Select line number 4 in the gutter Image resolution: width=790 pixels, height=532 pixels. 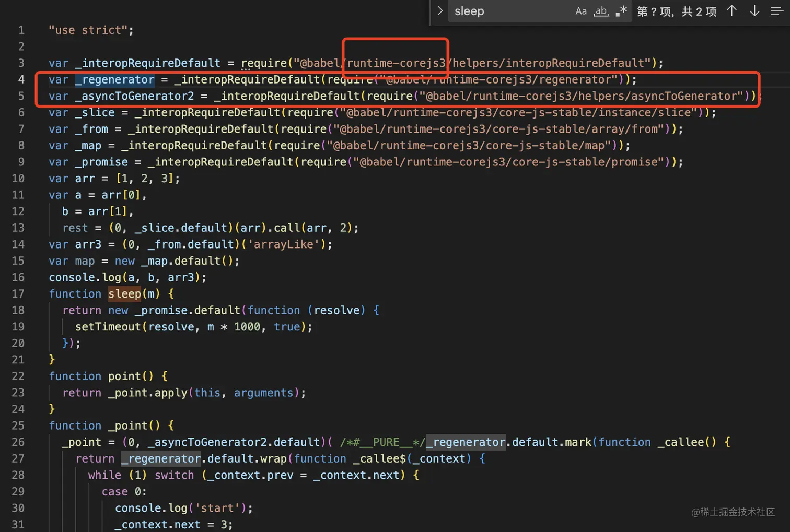(21, 79)
